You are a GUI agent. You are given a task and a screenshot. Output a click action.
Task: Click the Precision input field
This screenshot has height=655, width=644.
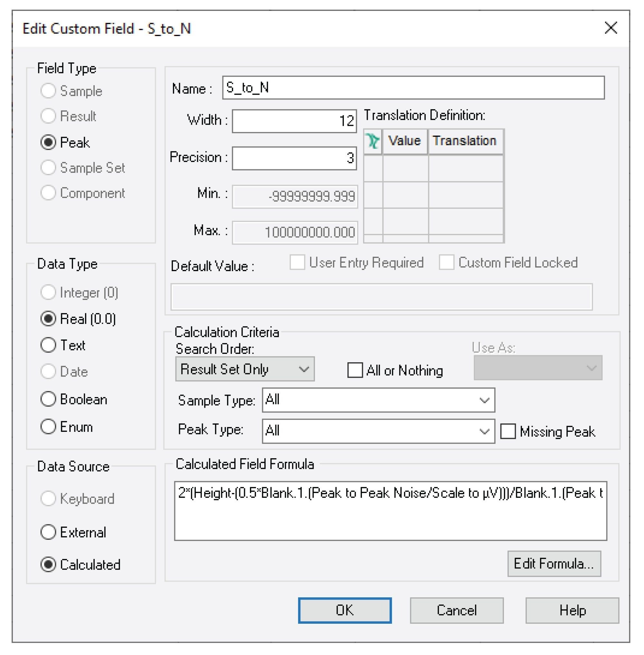click(x=294, y=158)
